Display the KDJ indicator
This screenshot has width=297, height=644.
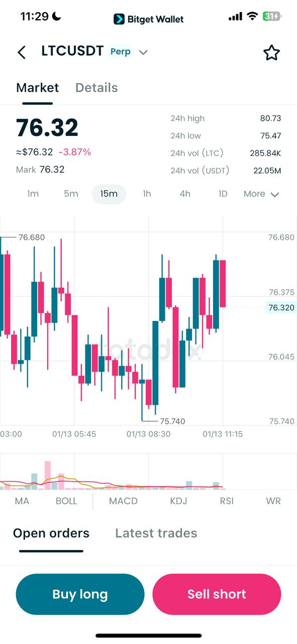point(178,501)
